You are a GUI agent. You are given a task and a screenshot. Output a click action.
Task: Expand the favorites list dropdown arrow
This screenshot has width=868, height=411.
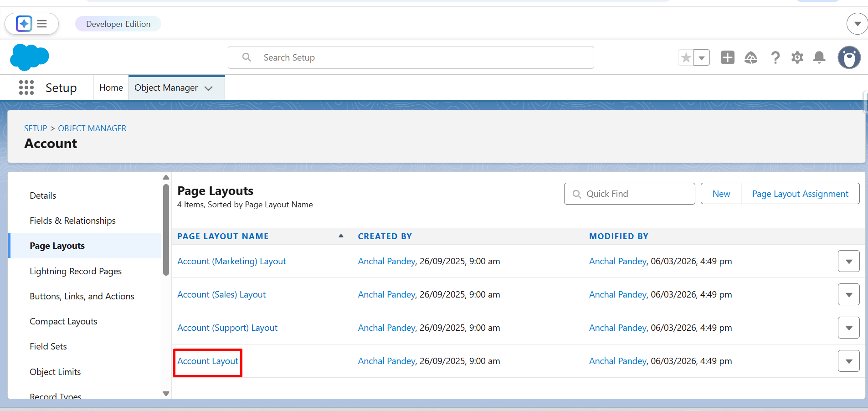[702, 58]
